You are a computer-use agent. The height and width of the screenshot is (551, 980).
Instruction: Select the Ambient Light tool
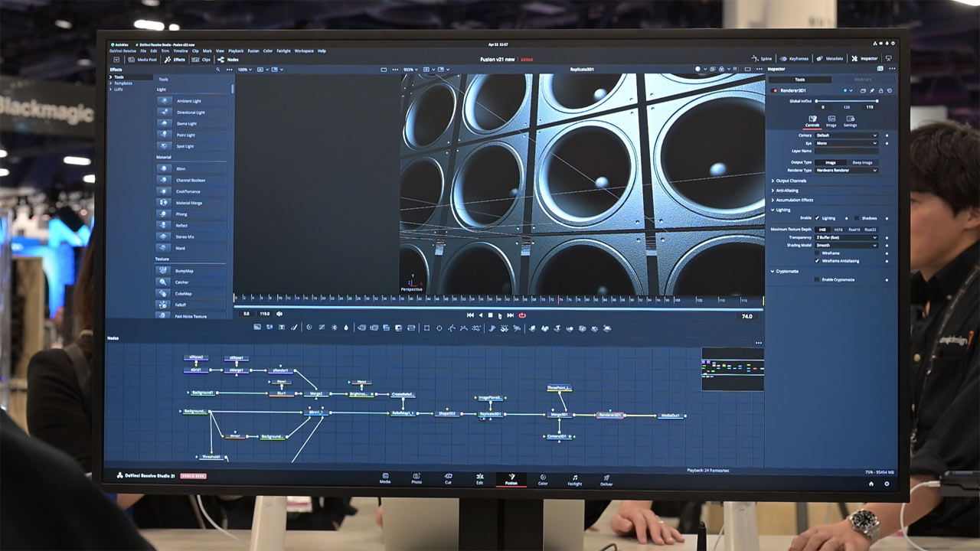pyautogui.click(x=191, y=101)
